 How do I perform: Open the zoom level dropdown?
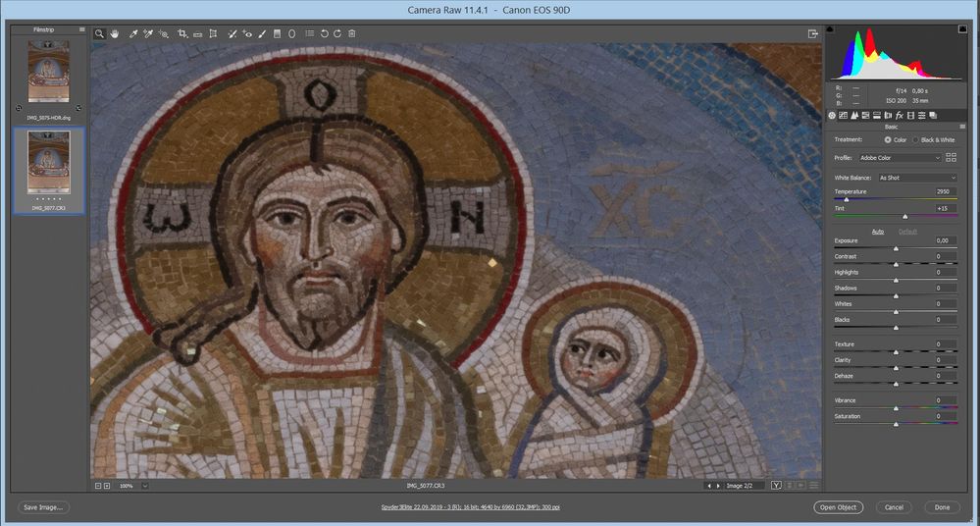click(145, 486)
